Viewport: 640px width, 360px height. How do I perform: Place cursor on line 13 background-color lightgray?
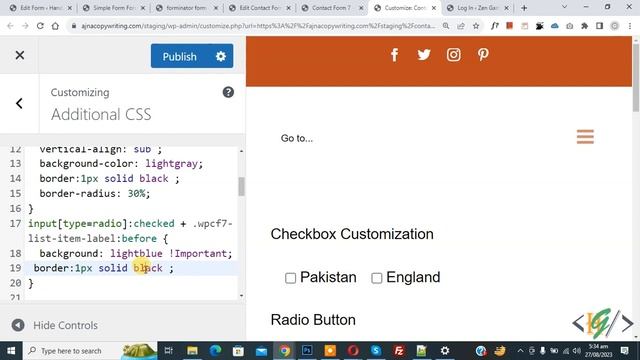coord(121,164)
